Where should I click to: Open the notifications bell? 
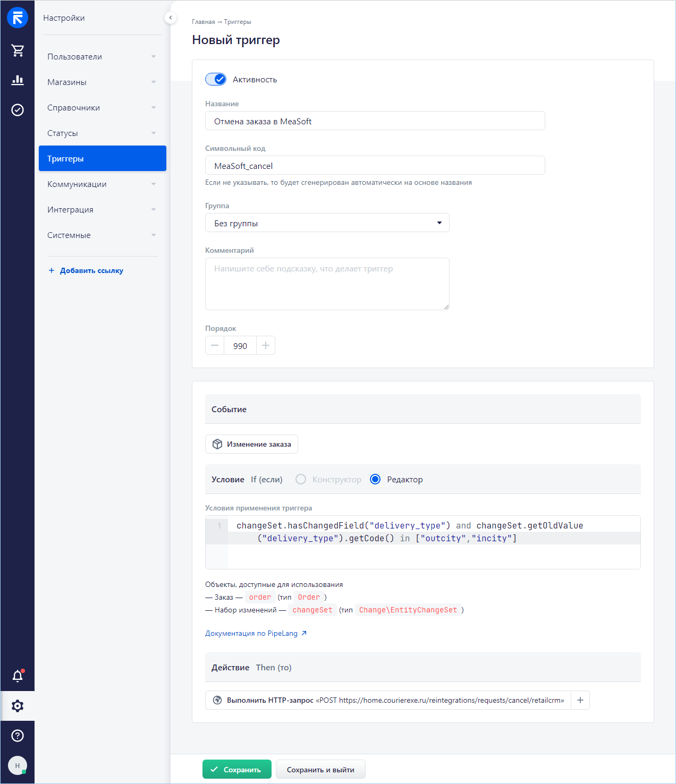tap(18, 676)
